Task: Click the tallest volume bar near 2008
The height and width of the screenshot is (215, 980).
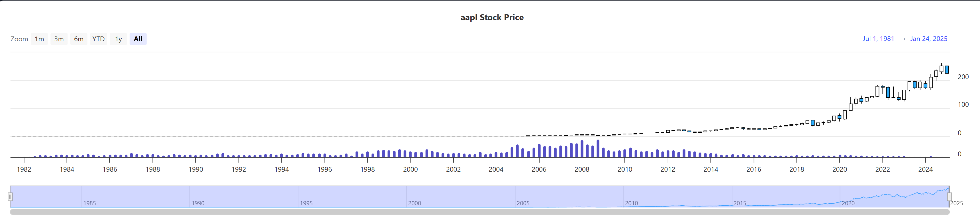Action: click(x=598, y=148)
